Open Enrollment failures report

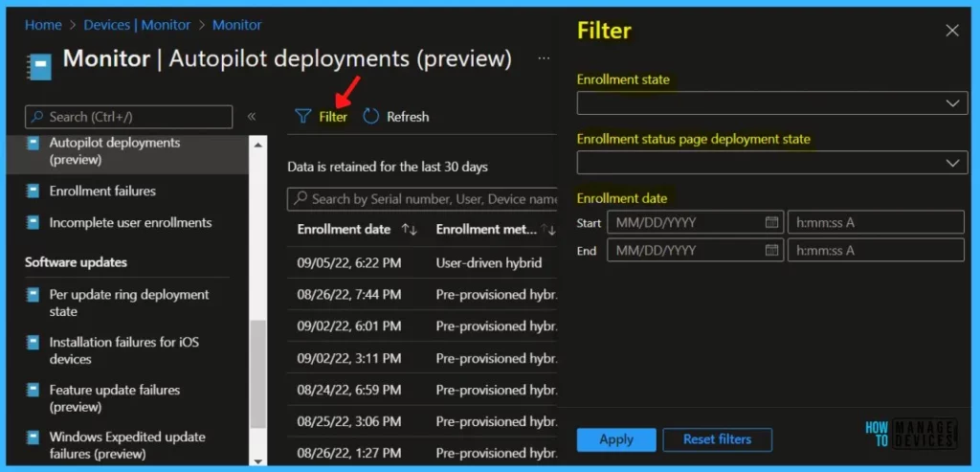(102, 191)
